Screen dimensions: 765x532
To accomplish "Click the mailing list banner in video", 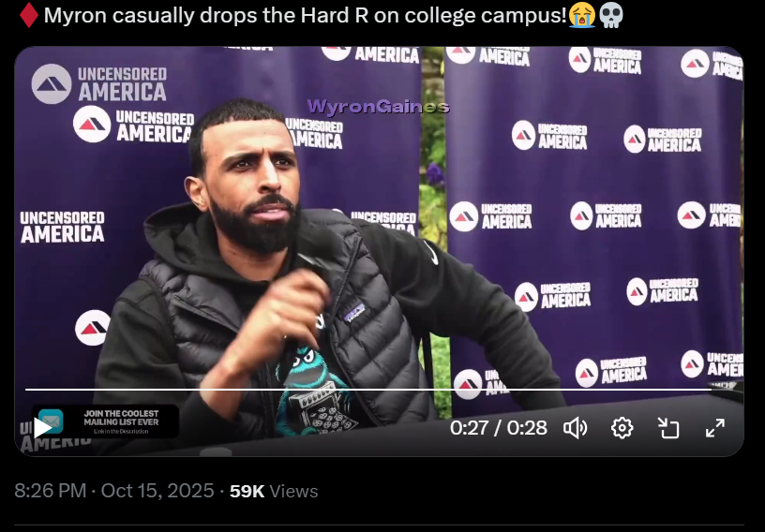I will click(x=105, y=421).
